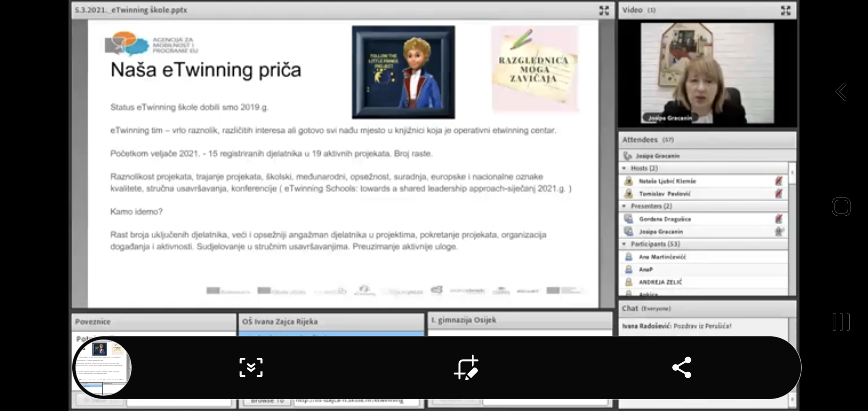Click muted microphone icon beside Nataša Ljubić Klemše

point(779,181)
